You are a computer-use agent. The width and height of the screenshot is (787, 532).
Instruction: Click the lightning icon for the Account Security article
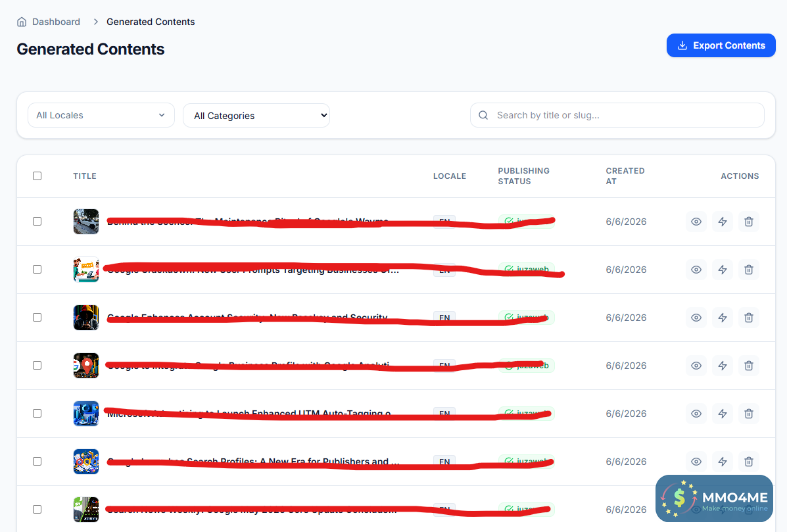pyautogui.click(x=723, y=318)
